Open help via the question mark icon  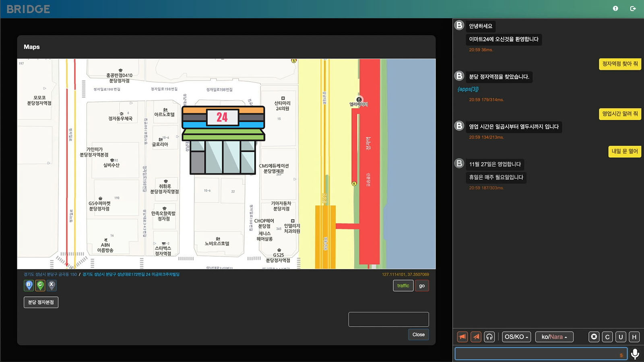(615, 8)
